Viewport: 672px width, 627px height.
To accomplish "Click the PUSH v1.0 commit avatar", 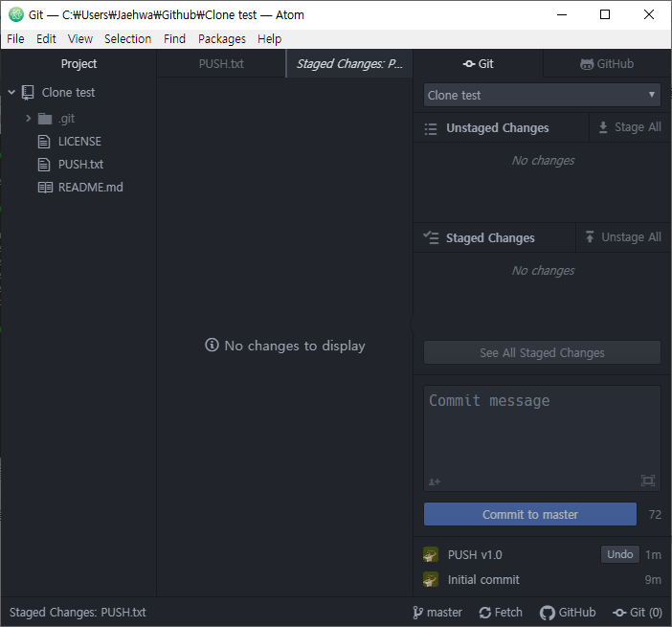I will tap(430, 554).
